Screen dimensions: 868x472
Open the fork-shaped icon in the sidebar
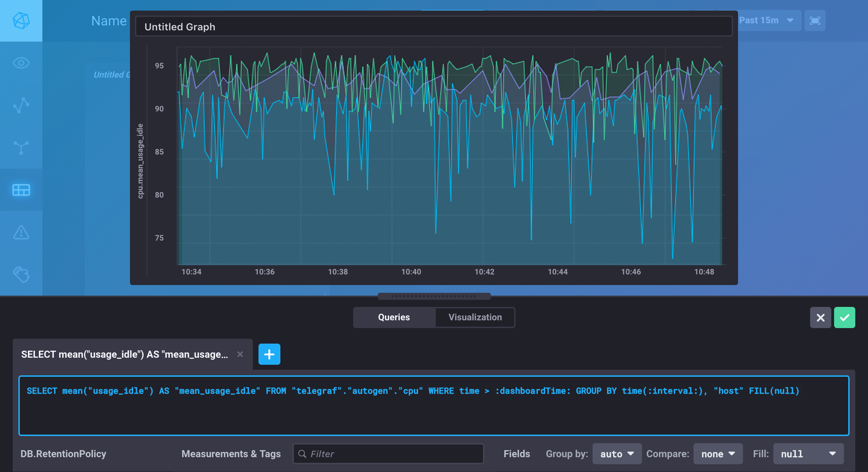pos(21,147)
